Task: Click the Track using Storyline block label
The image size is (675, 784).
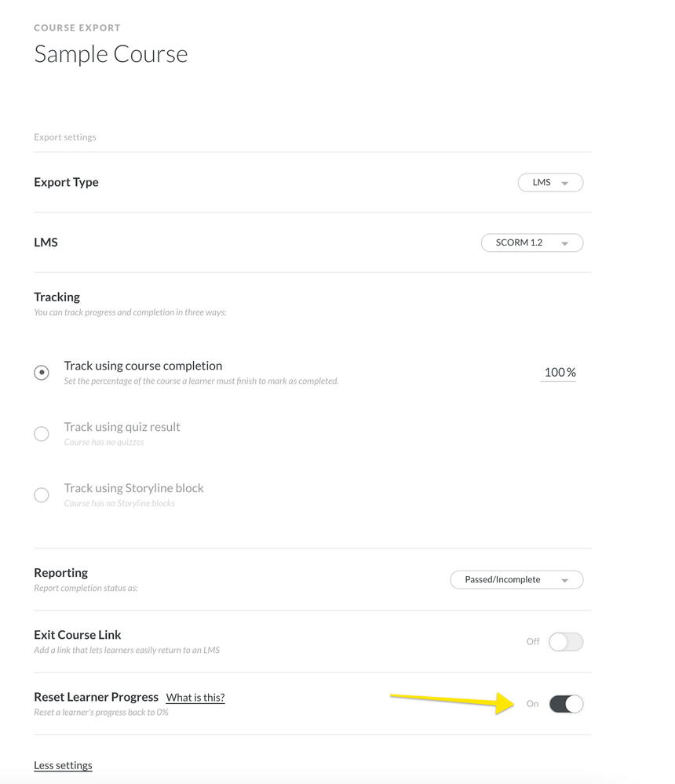Action: (133, 488)
